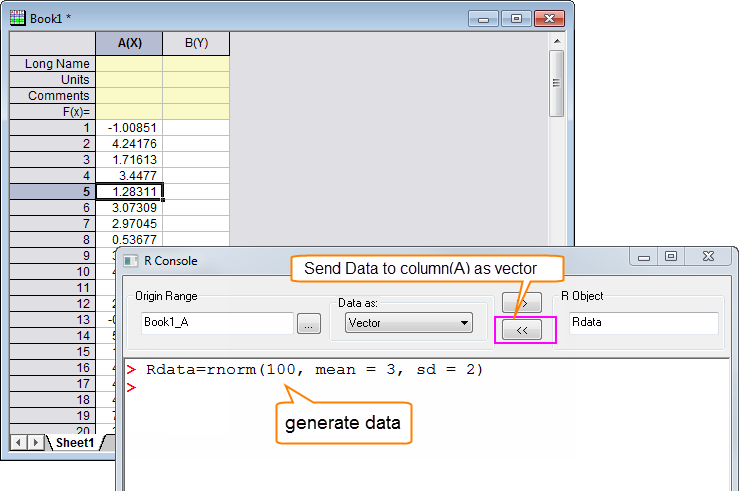
Task: Click the Book1 workbook window icon
Action: pyautogui.click(x=18, y=18)
